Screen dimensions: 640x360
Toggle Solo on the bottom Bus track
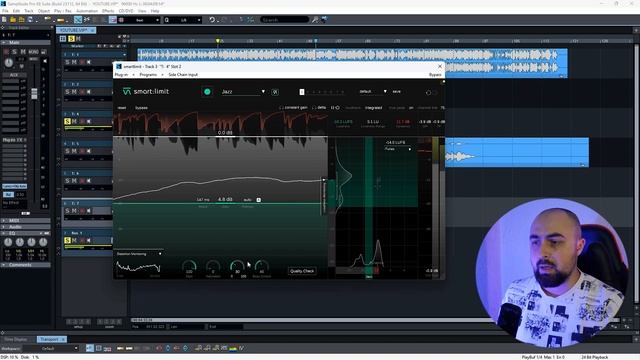pyautogui.click(x=67, y=240)
